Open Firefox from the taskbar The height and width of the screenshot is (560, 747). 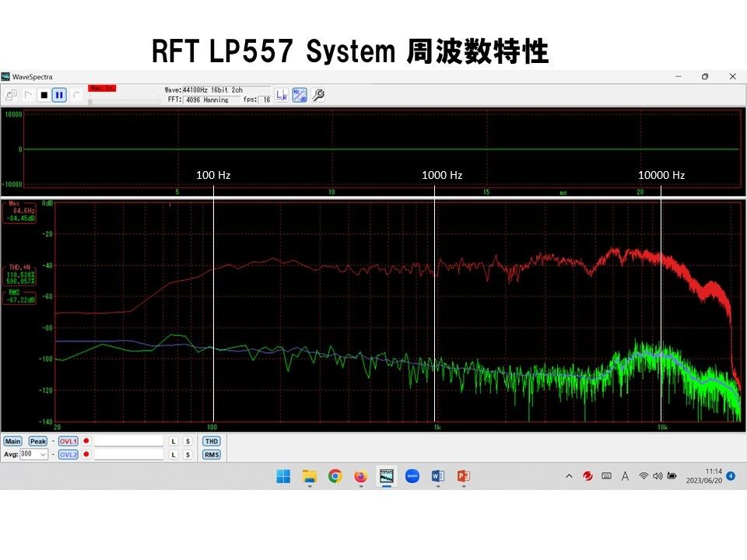pyautogui.click(x=361, y=476)
